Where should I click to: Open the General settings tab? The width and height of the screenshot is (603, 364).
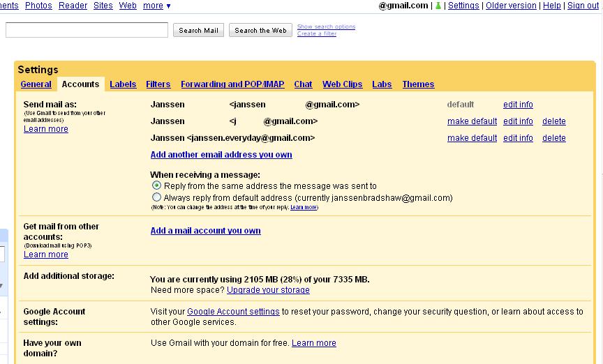[36, 84]
